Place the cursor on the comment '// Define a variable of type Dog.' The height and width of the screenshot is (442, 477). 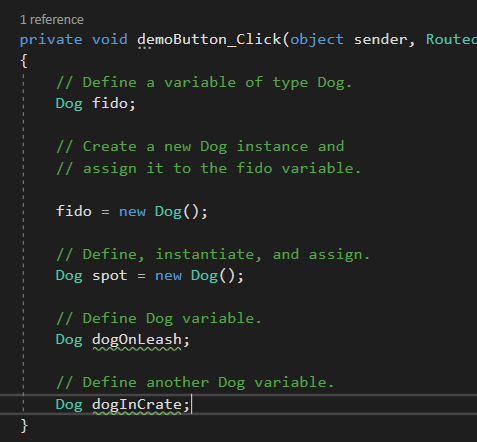point(204,83)
